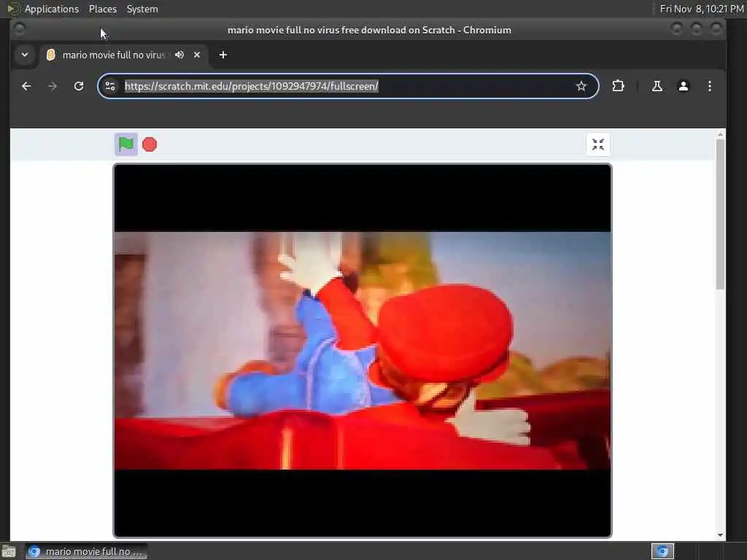Image resolution: width=747 pixels, height=560 pixels.
Task: Click the scrollbar up arrow
Action: [x=720, y=135]
